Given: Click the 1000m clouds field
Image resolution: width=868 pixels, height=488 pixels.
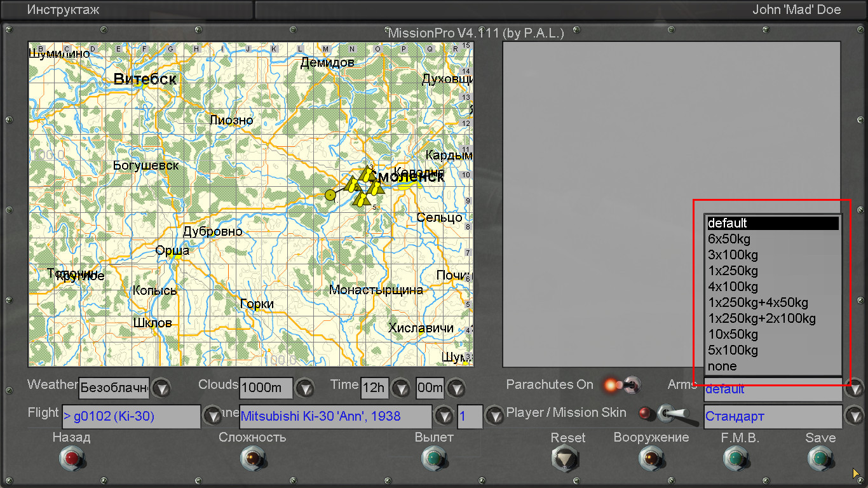Looking at the screenshot, I should 266,388.
